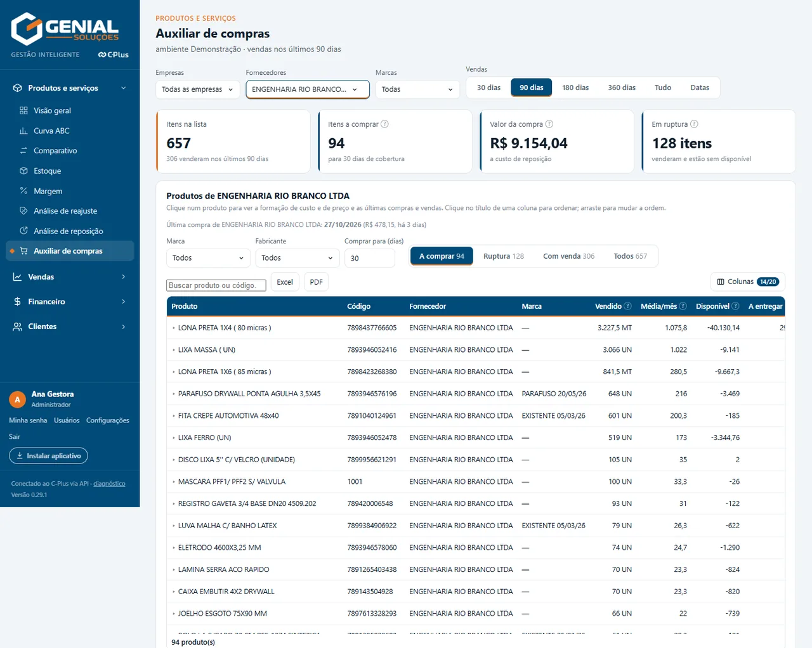This screenshot has width=812, height=648.
Task: Open the Empresas dropdown
Action: click(198, 89)
